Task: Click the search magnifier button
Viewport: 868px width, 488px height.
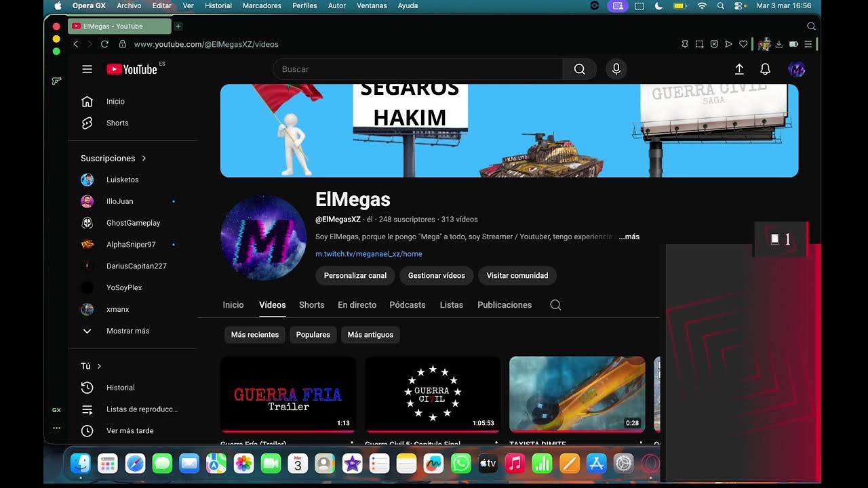Action: point(579,69)
